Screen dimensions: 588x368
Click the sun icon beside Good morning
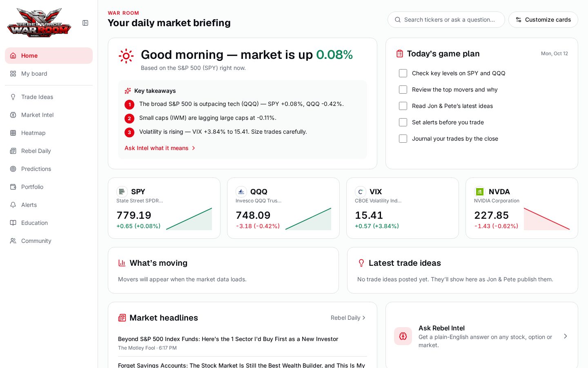click(x=126, y=56)
